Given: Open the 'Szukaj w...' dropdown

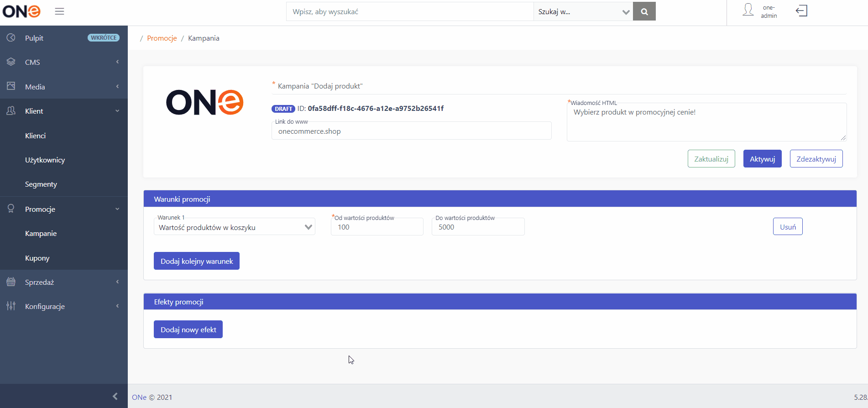Looking at the screenshot, I should (x=583, y=11).
